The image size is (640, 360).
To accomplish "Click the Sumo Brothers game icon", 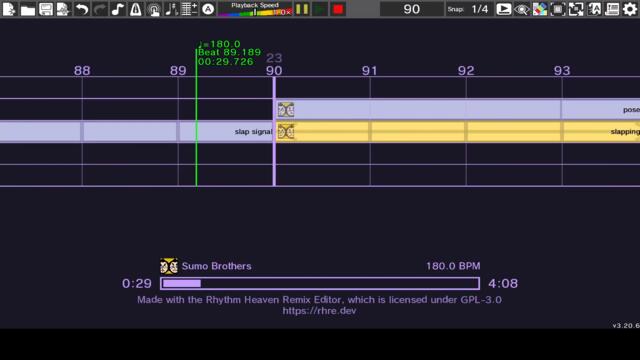I will pos(169,266).
